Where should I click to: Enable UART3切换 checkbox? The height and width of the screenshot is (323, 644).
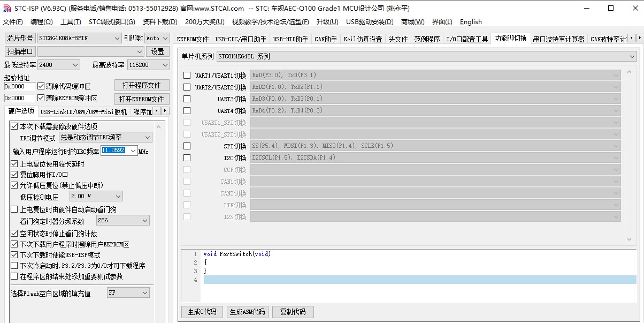click(x=187, y=99)
